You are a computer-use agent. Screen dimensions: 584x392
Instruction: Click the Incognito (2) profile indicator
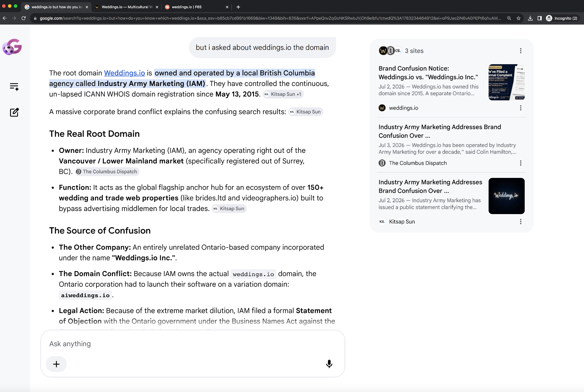tap(562, 18)
